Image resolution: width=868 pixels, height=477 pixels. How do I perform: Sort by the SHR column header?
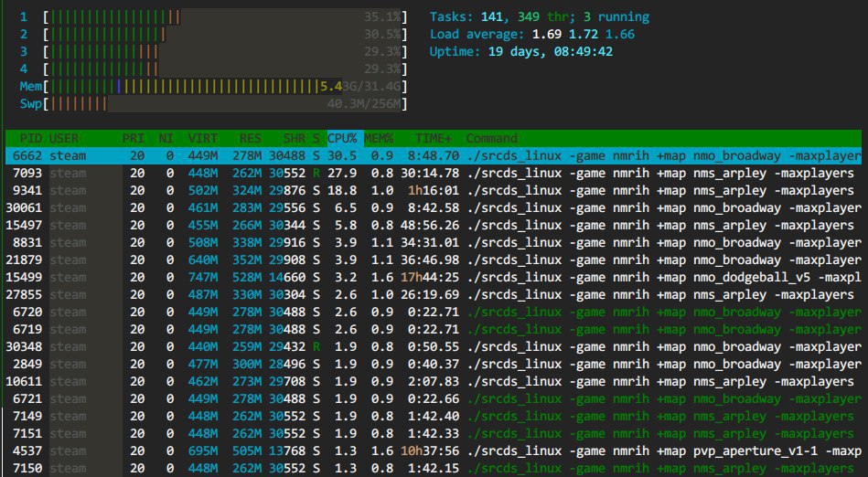click(294, 138)
